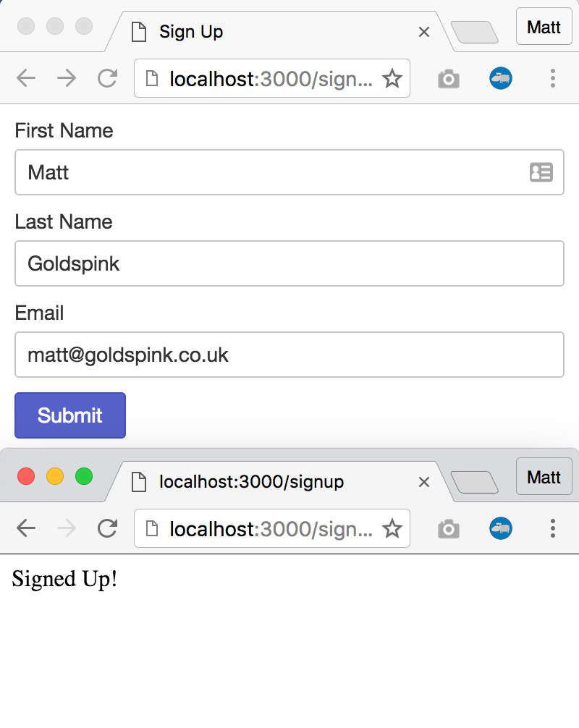
Task: Click the page icon on the Sign Up tab
Action: (138, 32)
